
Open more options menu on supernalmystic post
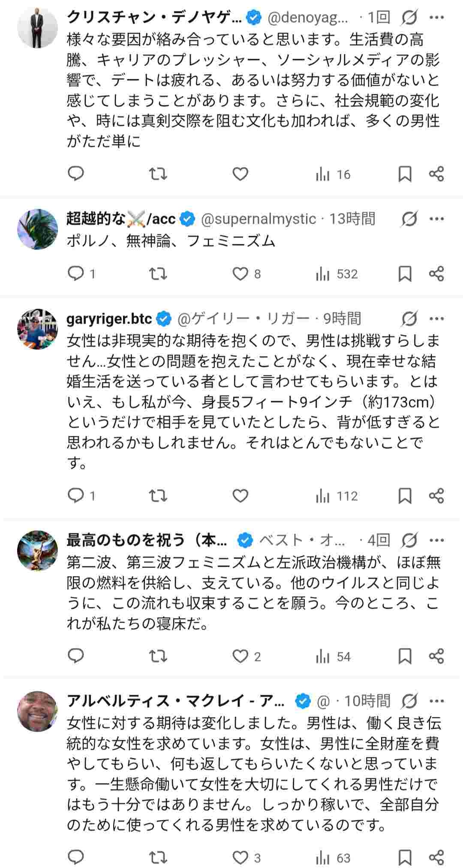point(436,219)
